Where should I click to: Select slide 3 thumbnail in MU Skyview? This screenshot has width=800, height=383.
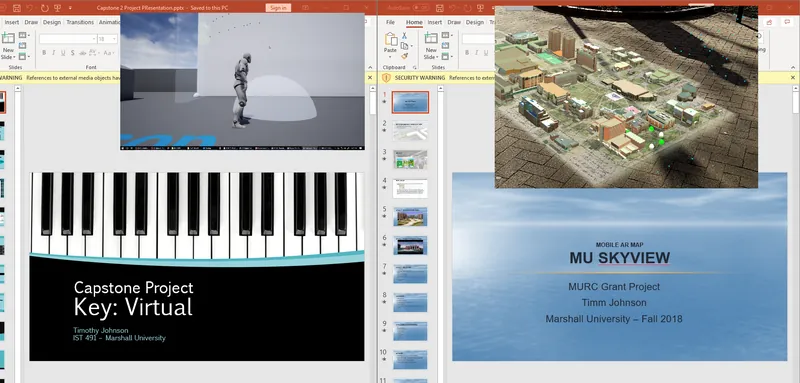(410, 160)
